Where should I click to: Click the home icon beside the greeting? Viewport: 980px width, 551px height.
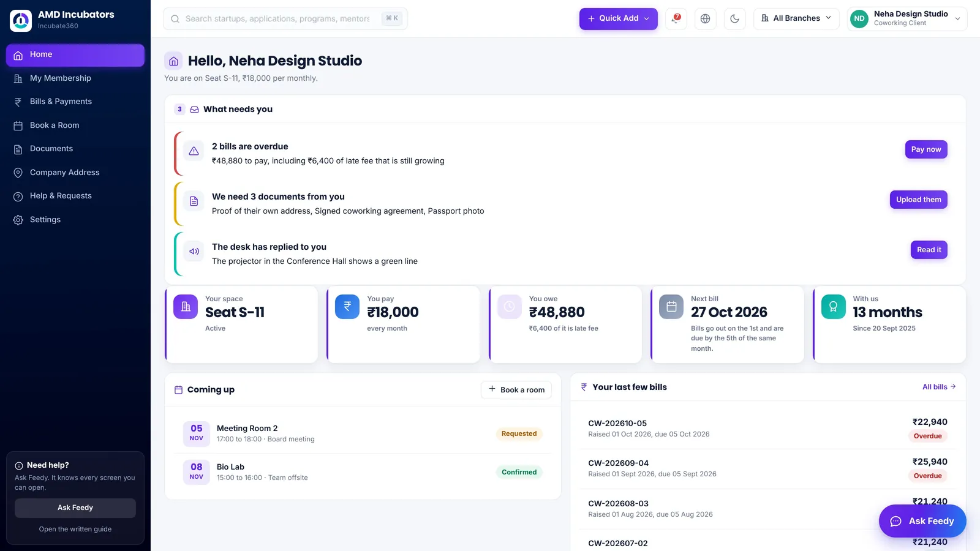[x=173, y=61]
